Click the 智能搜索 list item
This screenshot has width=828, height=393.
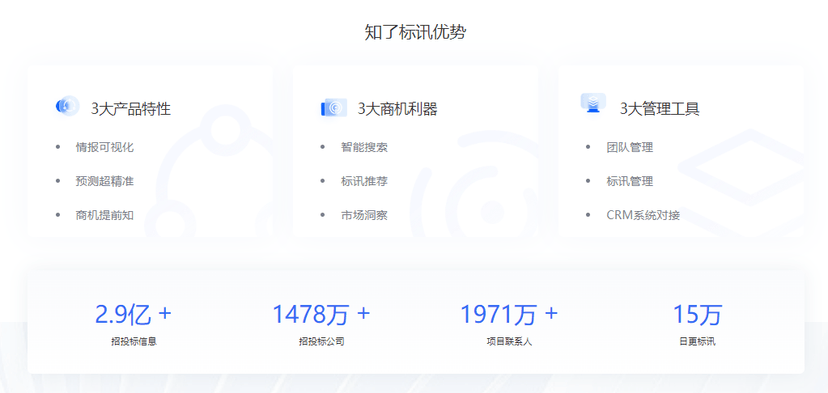(x=364, y=147)
